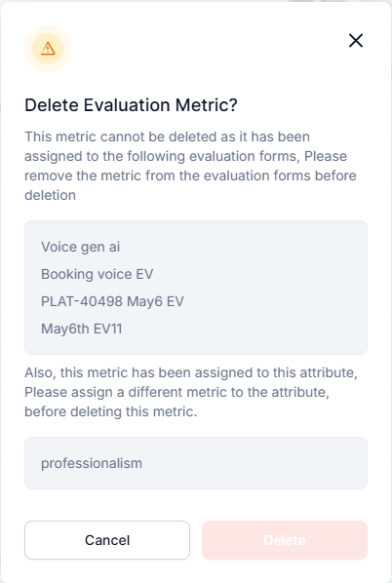The image size is (392, 583).
Task: Click empty space beside "Voice gen ai" in forms list
Action: (242, 248)
